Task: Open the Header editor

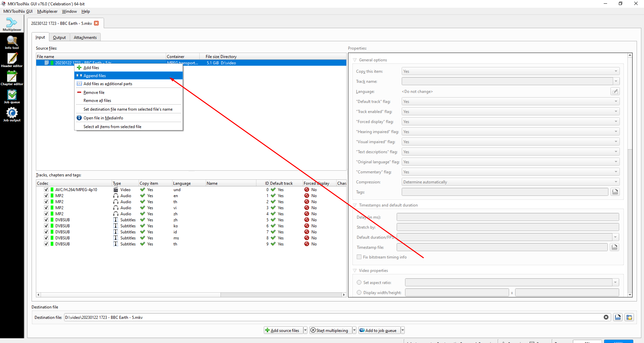Action: [12, 61]
